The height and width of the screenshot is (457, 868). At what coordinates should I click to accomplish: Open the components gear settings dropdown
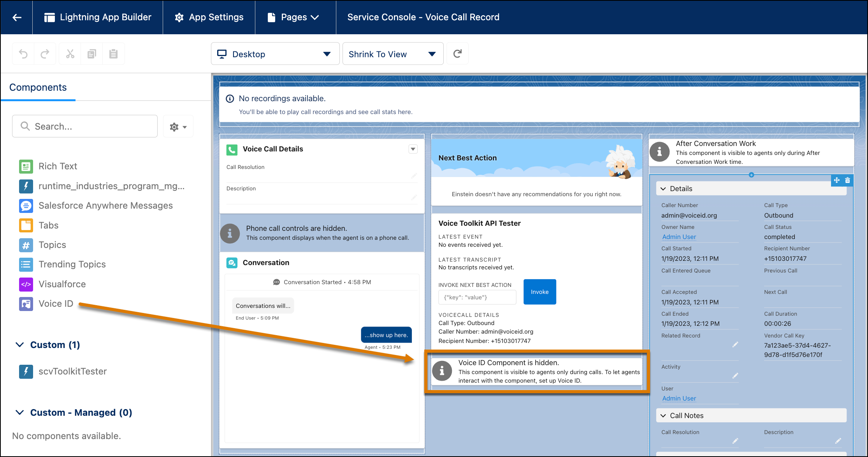[178, 127]
